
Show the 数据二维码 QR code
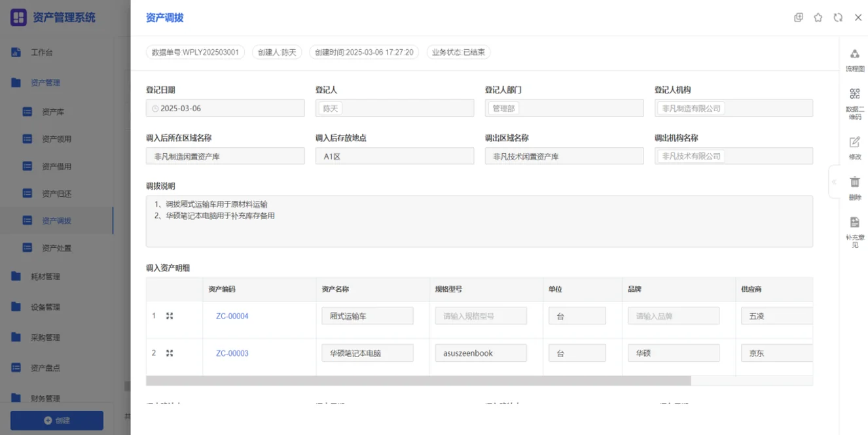[854, 94]
